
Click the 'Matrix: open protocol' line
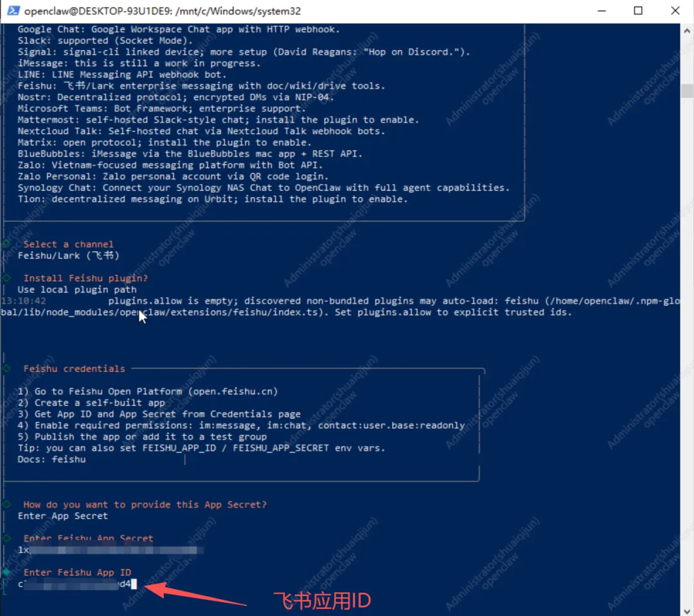165,143
